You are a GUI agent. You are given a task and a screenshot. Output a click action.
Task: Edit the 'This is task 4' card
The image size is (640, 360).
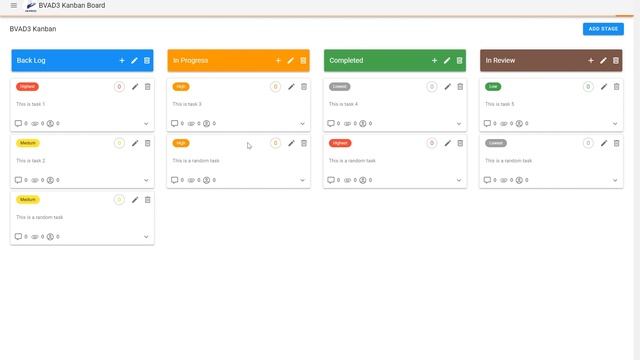pos(448,87)
